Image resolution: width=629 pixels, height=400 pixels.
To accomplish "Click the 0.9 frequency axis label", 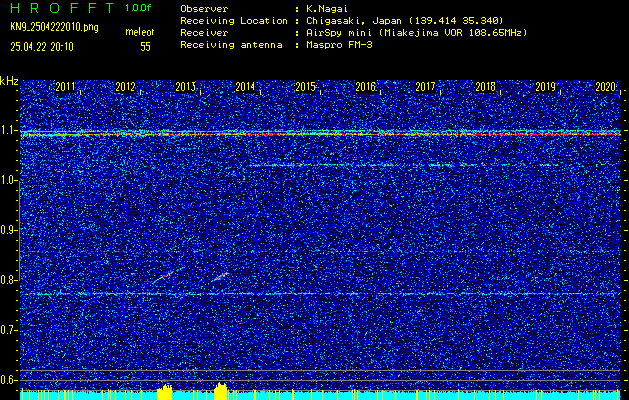I will [x=8, y=230].
